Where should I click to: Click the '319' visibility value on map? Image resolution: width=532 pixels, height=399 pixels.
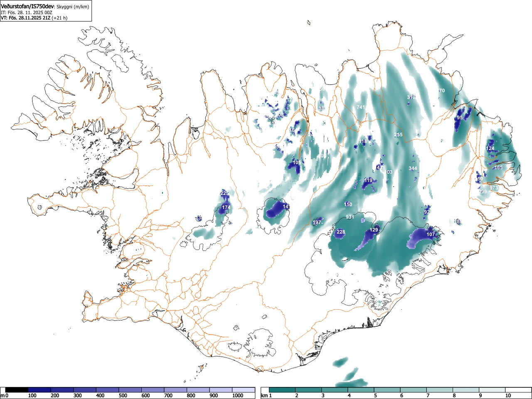pos(411,97)
